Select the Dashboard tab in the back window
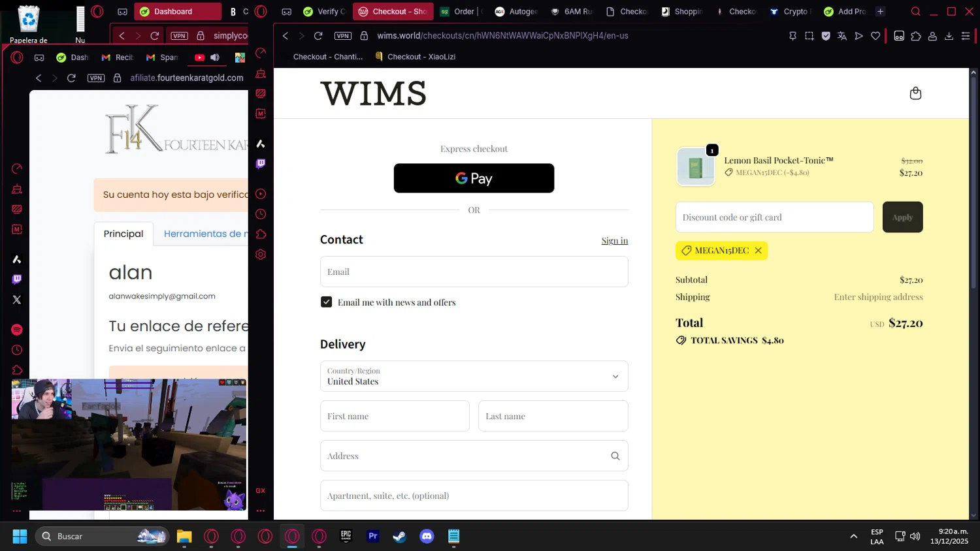This screenshot has height=551, width=980. pyautogui.click(x=178, y=12)
